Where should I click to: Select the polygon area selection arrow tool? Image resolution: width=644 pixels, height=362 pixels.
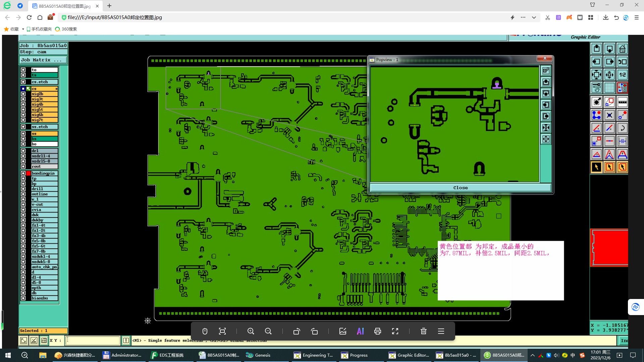pos(623,167)
